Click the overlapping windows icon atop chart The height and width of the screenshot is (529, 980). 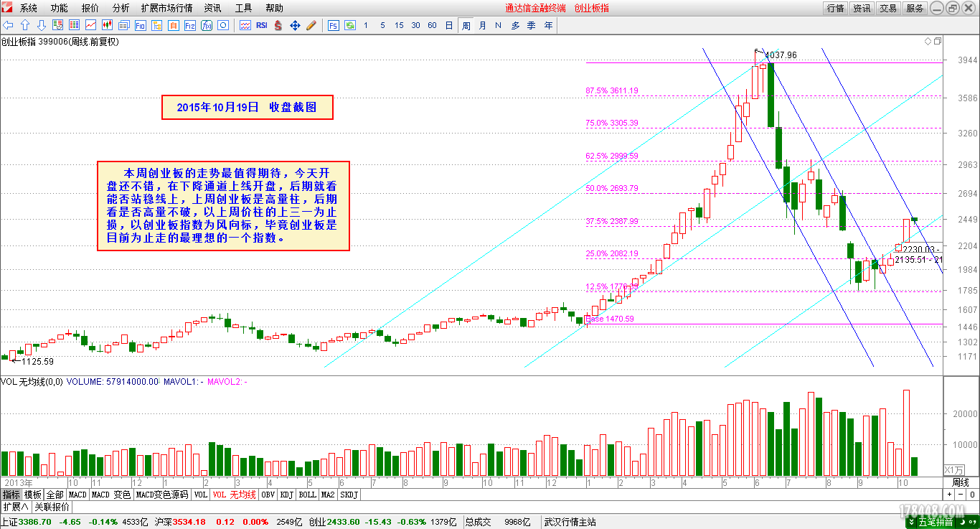[937, 42]
